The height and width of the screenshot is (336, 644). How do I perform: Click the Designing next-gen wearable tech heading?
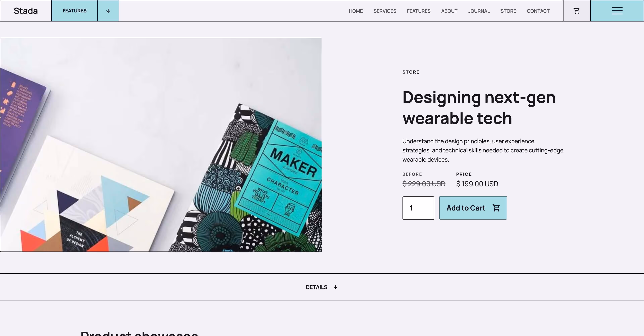pos(479,107)
